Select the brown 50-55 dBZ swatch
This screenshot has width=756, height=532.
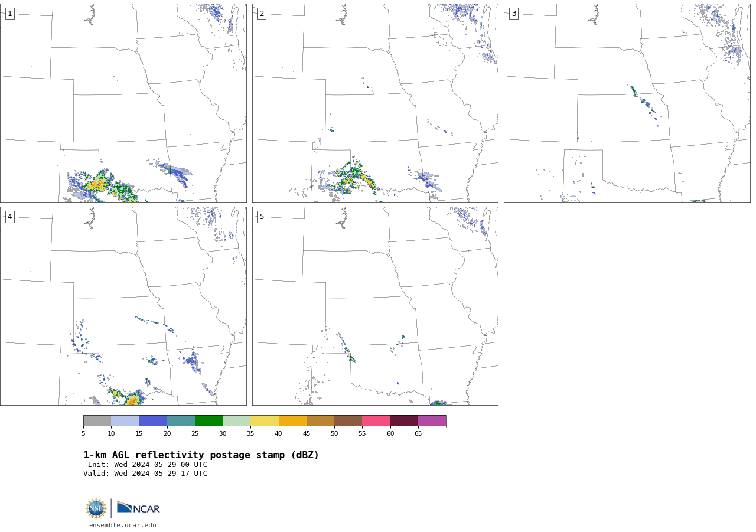[348, 421]
